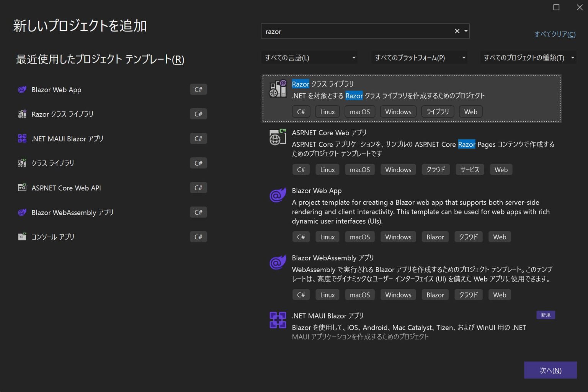Image resolution: width=588 pixels, height=392 pixels.
Task: Select the Blazor WebAssembly アプリ search result
Action: click(383, 268)
